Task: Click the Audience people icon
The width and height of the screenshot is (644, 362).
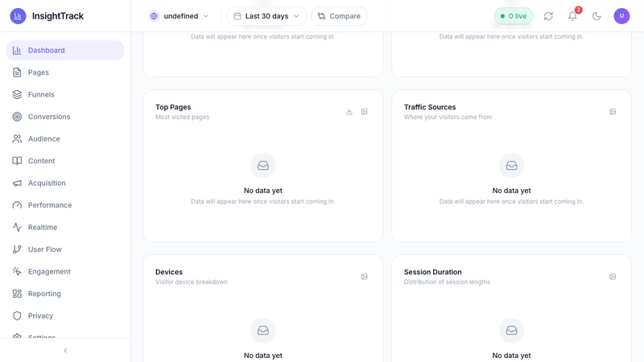Action: [17, 138]
